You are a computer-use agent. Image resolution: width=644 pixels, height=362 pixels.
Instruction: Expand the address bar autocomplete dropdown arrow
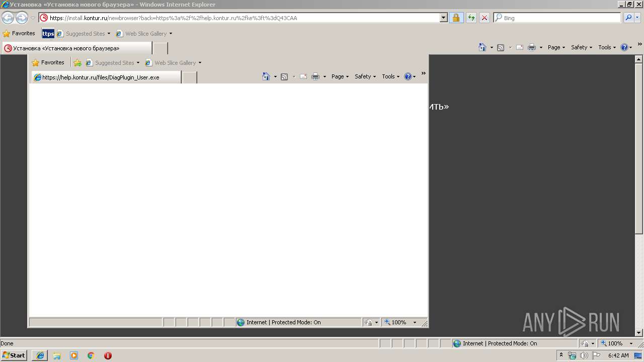443,18
